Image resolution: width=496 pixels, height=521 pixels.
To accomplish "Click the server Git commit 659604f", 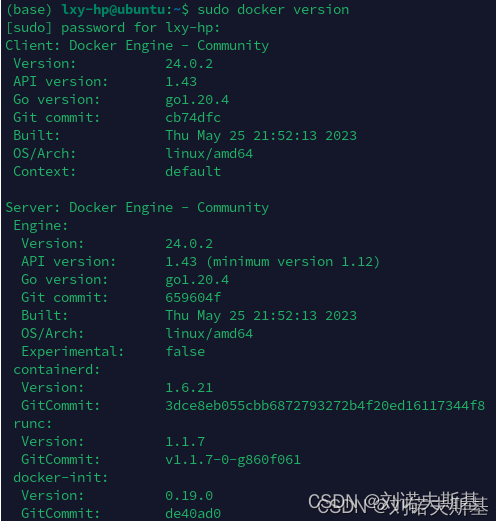I will 193,298.
